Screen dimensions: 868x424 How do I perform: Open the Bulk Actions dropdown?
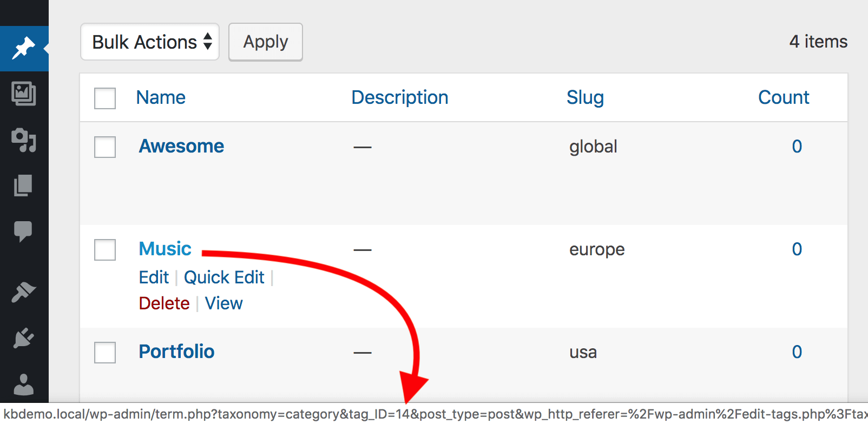pyautogui.click(x=149, y=42)
